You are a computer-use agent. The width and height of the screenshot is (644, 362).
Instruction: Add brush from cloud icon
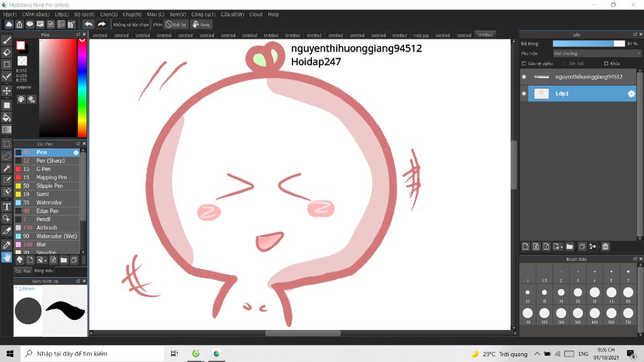[x=19, y=260]
